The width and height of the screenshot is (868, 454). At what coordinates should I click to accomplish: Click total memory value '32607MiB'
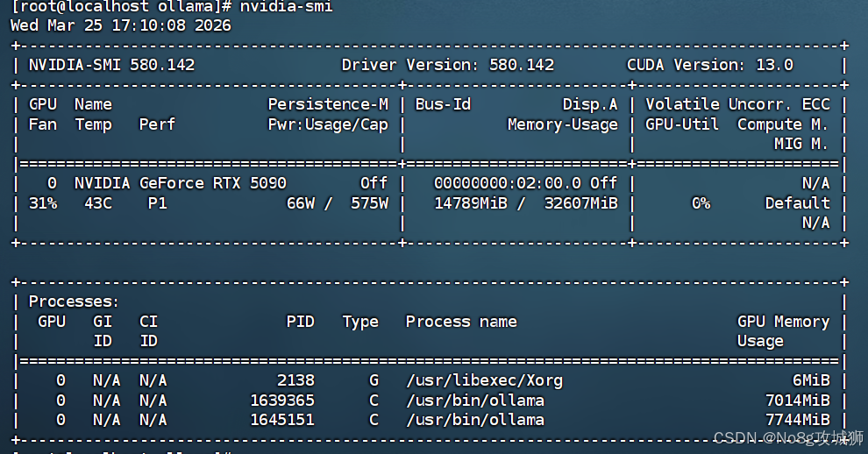(x=580, y=203)
